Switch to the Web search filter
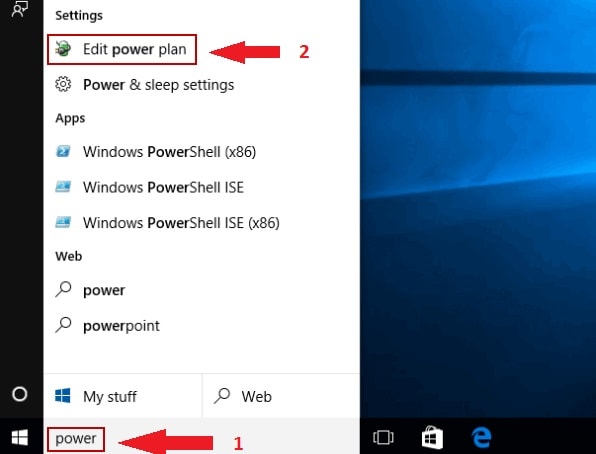 [x=281, y=396]
